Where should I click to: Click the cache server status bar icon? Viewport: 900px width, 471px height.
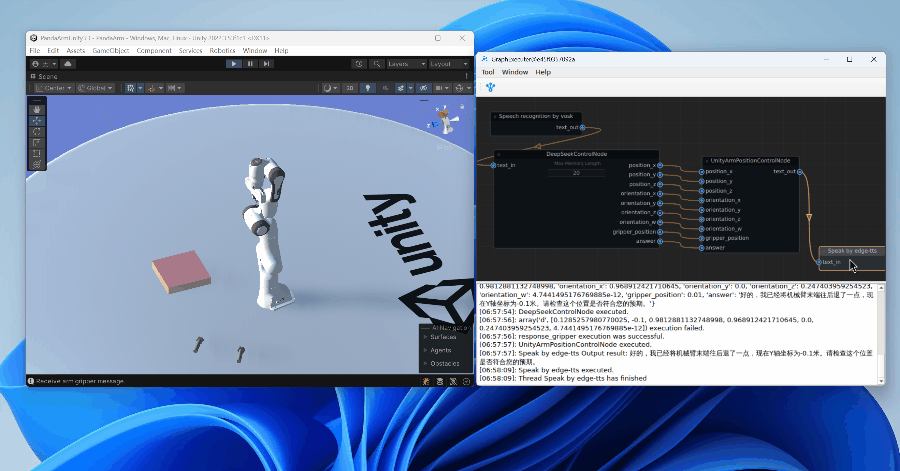pos(440,381)
